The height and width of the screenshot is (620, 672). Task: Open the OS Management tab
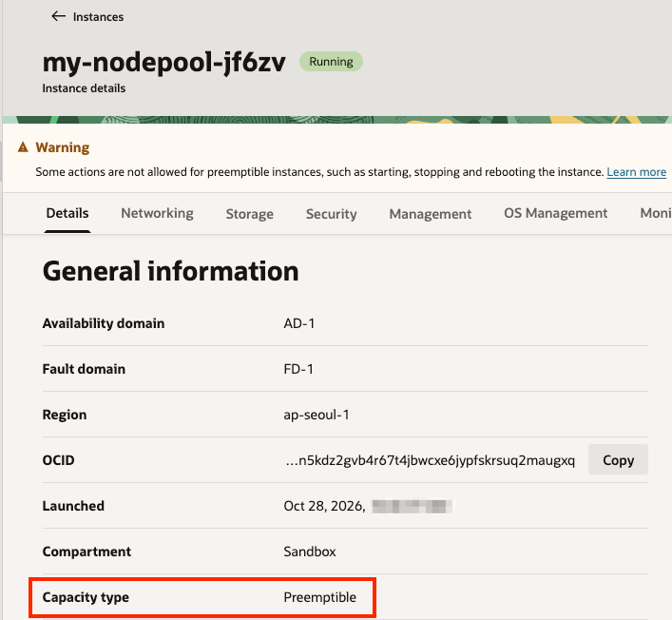pyautogui.click(x=555, y=213)
